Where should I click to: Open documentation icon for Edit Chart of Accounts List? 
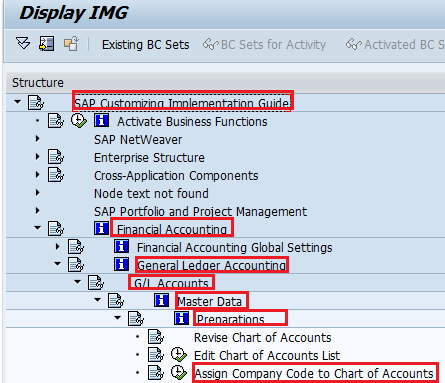156,354
